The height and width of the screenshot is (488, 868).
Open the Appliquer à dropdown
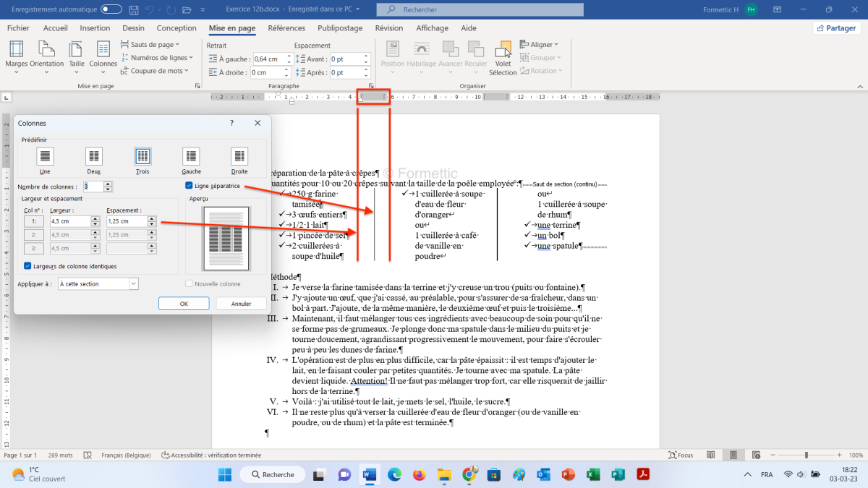pyautogui.click(x=98, y=284)
